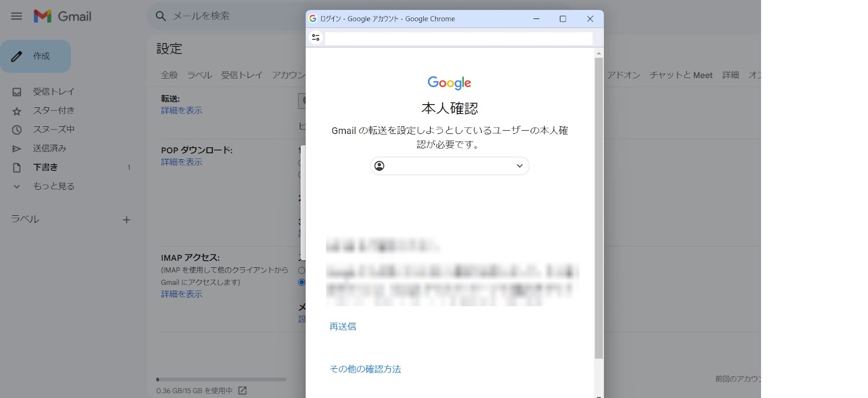Screen dimensions: 868x398
Task: Click その他の確認方法 link
Action: (365, 369)
